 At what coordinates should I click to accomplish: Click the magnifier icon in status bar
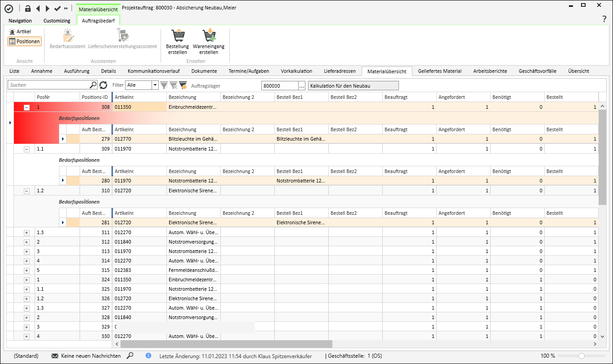(x=130, y=355)
